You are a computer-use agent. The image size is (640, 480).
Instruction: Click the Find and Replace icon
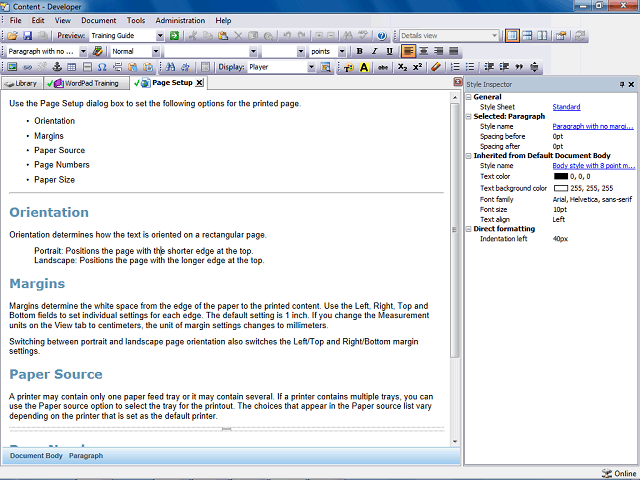tap(185, 67)
